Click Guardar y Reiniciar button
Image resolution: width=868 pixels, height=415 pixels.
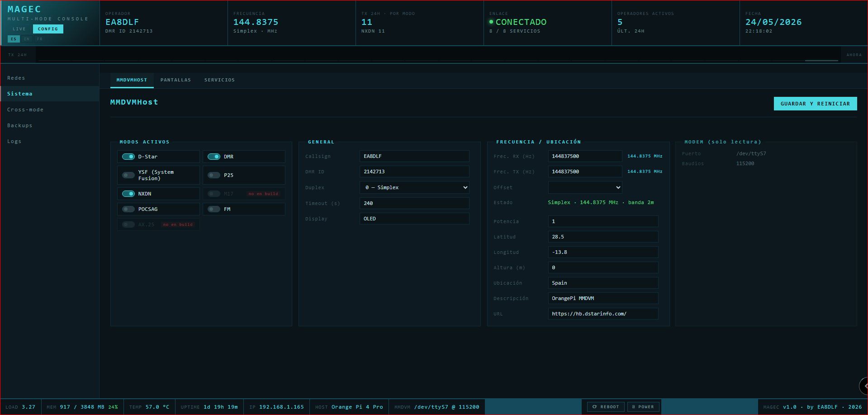815,104
